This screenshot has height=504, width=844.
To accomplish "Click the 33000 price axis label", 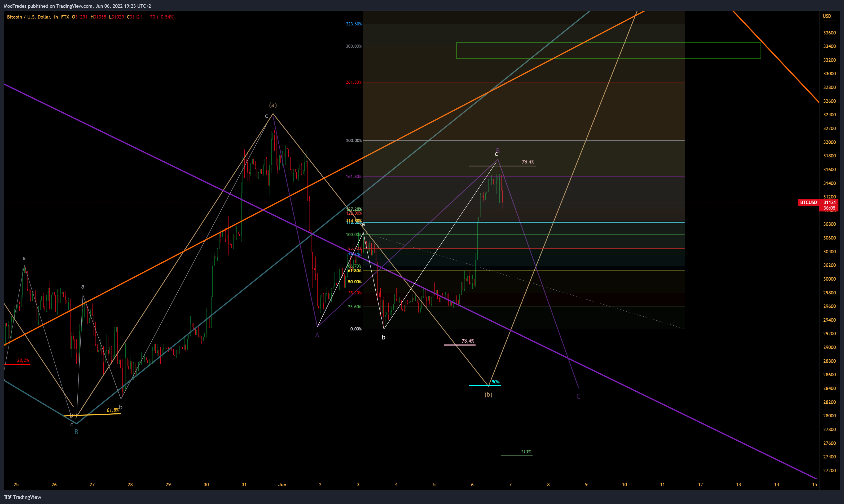I will coord(829,74).
